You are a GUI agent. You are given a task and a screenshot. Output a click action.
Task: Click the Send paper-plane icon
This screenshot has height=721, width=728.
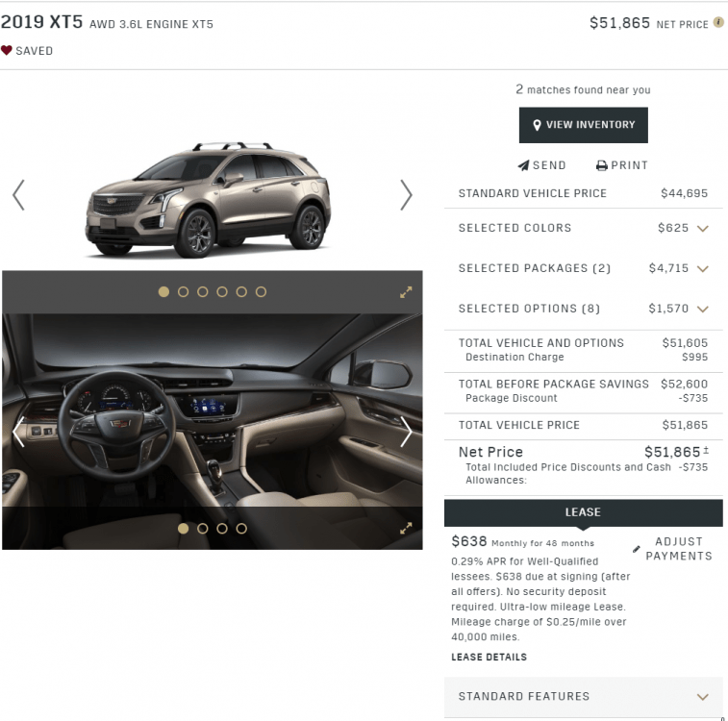[523, 165]
